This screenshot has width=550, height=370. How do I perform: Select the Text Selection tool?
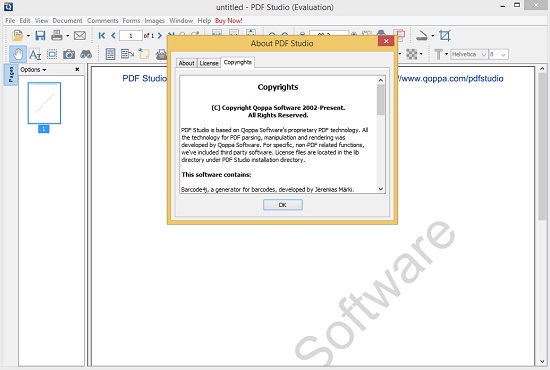pos(35,54)
